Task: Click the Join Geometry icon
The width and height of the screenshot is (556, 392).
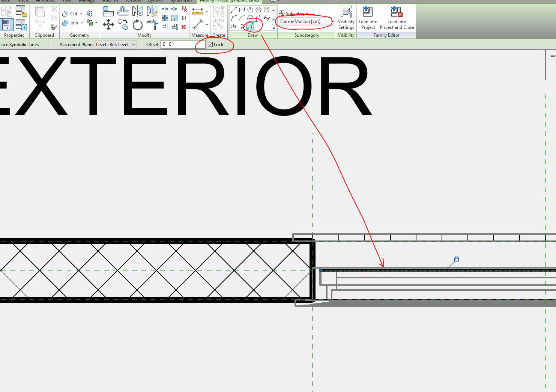Action: [x=65, y=23]
